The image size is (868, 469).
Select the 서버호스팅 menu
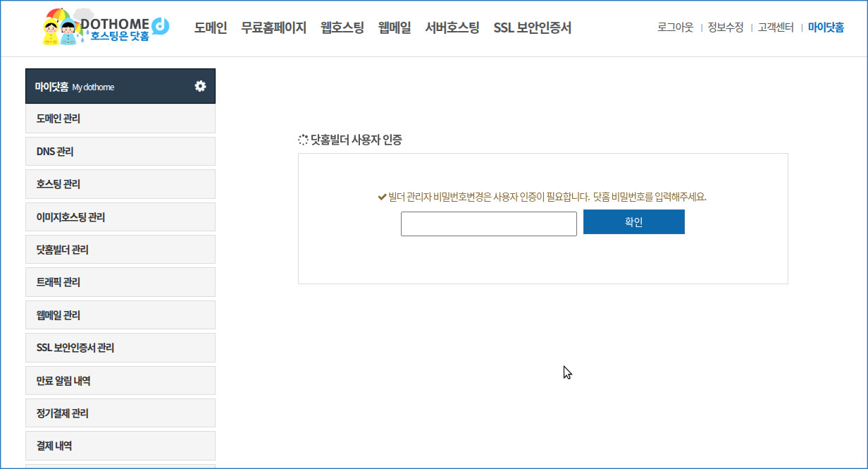pos(452,28)
